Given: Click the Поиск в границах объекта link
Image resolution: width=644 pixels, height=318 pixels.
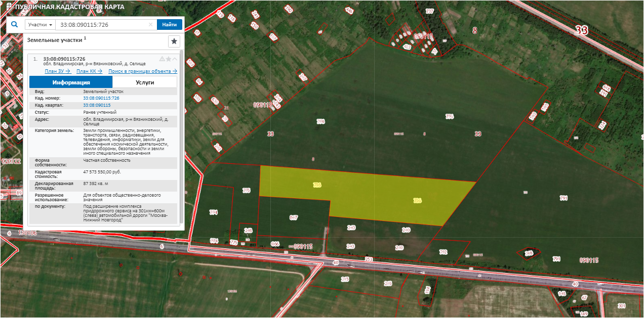Looking at the screenshot, I should (143, 71).
